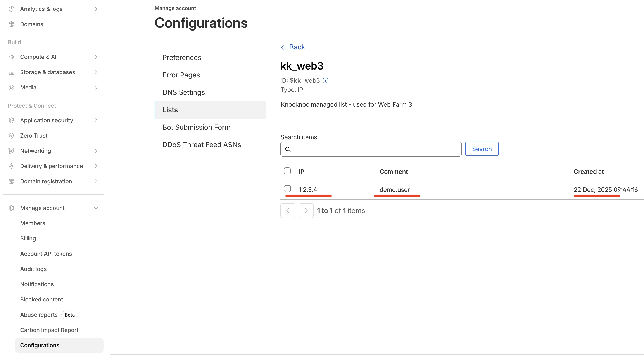Collapse the Manage account section chevron

[x=96, y=208]
